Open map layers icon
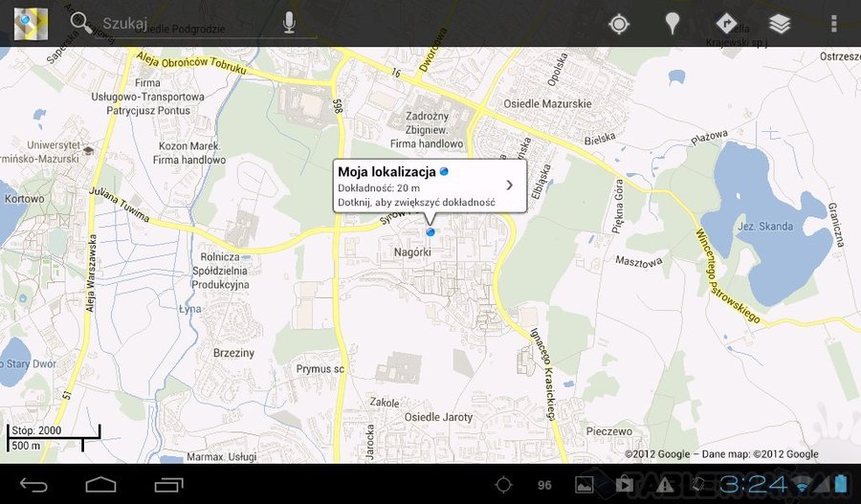The height and width of the screenshot is (504, 861). coord(780,24)
